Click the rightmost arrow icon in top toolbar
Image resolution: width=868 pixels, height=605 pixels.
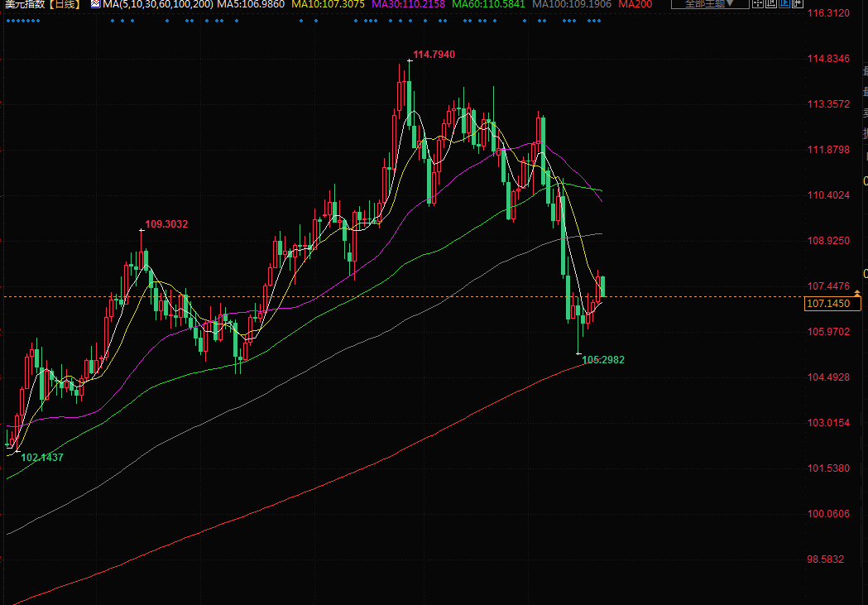point(798,4)
